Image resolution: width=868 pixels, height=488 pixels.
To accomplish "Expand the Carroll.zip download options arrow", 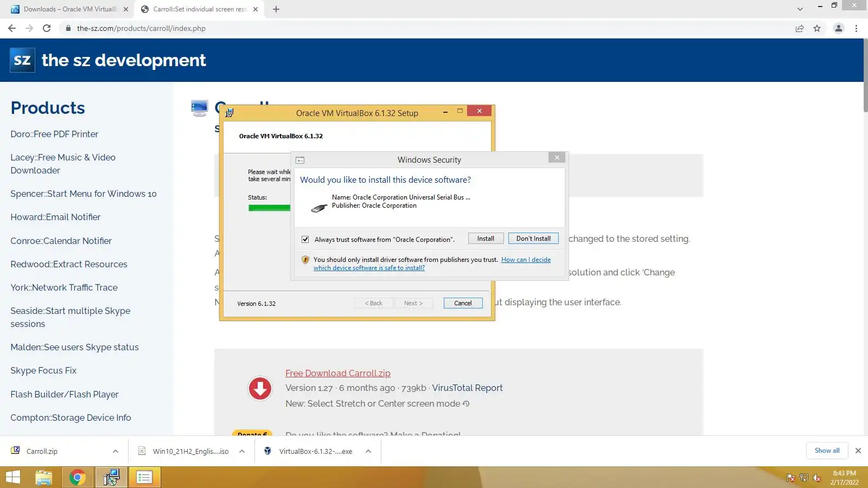I will click(116, 451).
